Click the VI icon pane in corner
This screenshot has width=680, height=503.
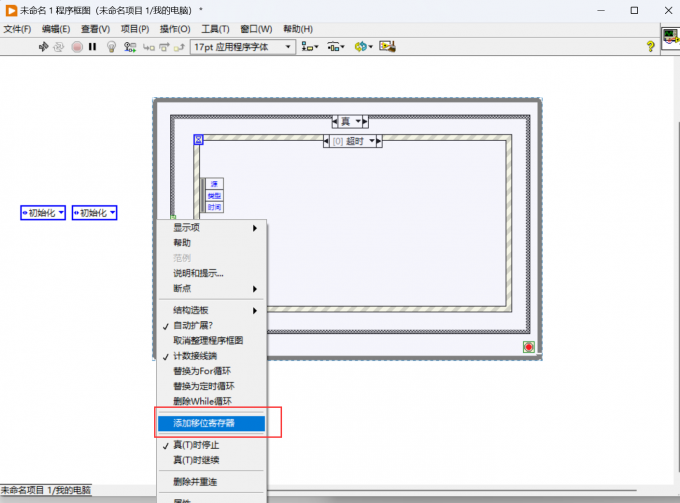(670, 36)
